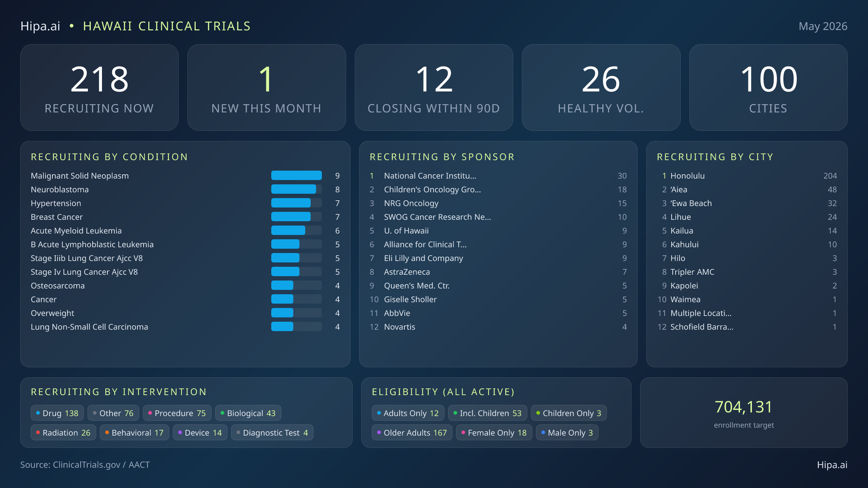The height and width of the screenshot is (488, 868).
Task: Click the Procedure 75 chip
Action: point(177,413)
